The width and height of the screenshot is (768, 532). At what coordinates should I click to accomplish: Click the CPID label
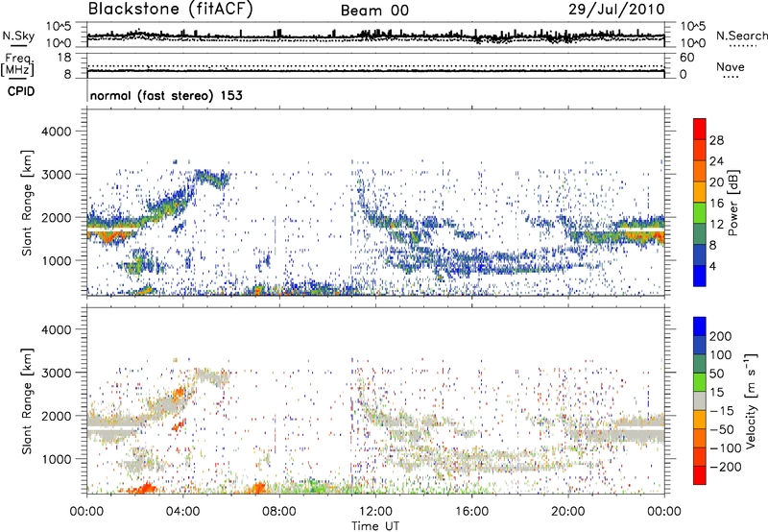click(x=21, y=91)
